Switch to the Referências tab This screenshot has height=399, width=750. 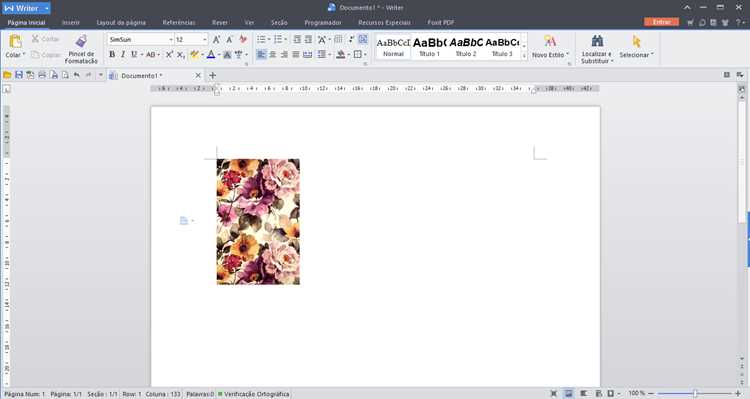tap(179, 22)
